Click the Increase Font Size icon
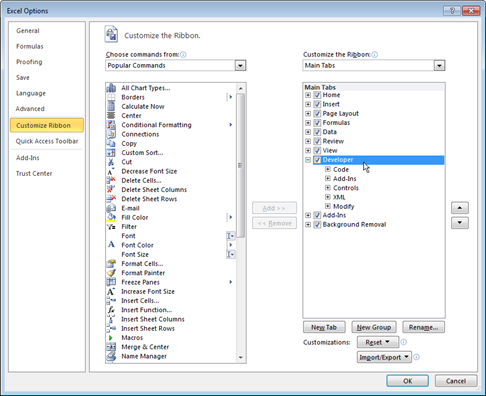486x396 pixels. click(x=111, y=291)
